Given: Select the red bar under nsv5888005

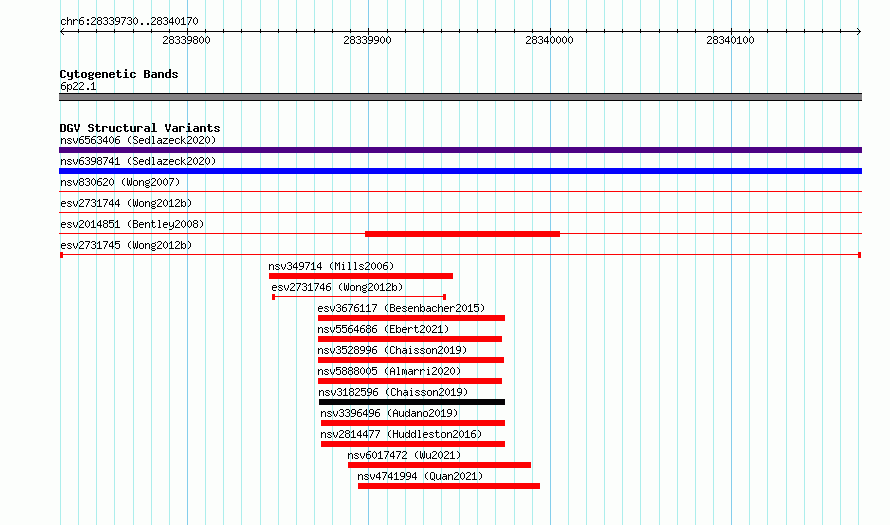Looking at the screenshot, I should (x=410, y=381).
